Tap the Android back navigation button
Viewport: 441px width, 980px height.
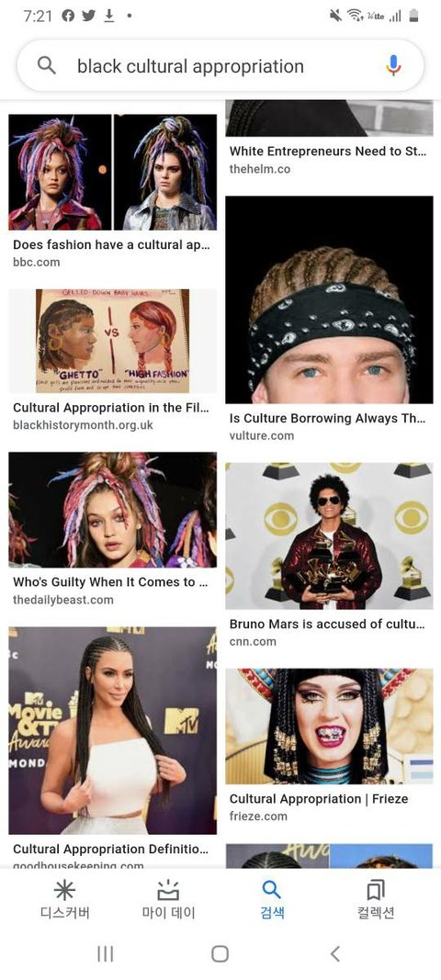pos(335,953)
